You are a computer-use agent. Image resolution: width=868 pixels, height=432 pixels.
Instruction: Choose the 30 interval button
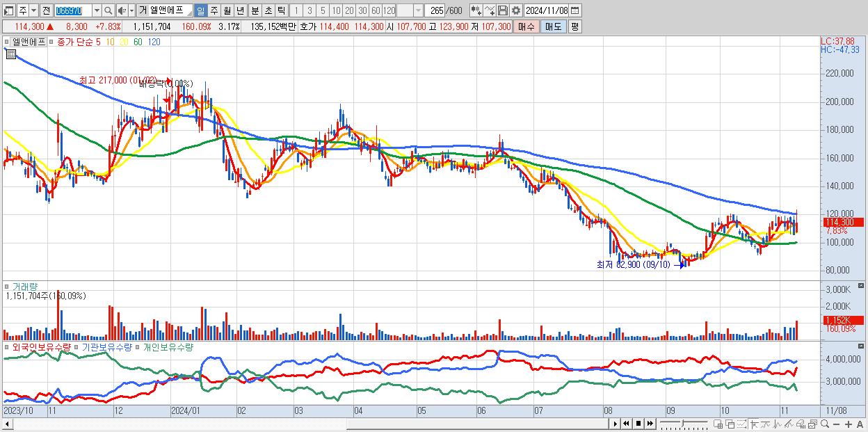pyautogui.click(x=362, y=10)
